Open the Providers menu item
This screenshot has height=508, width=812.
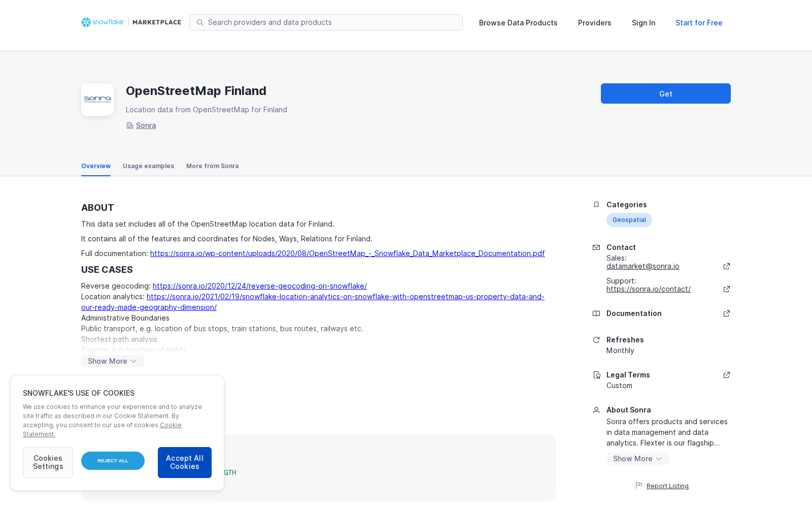point(595,23)
